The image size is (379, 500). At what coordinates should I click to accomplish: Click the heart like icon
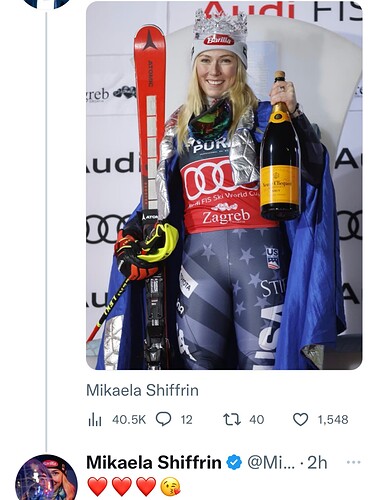pos(300,419)
